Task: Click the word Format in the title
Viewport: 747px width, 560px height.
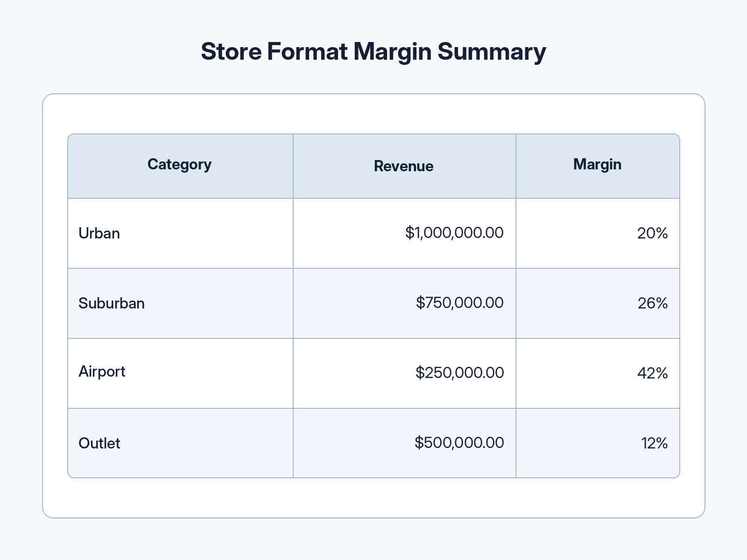Action: click(307, 51)
